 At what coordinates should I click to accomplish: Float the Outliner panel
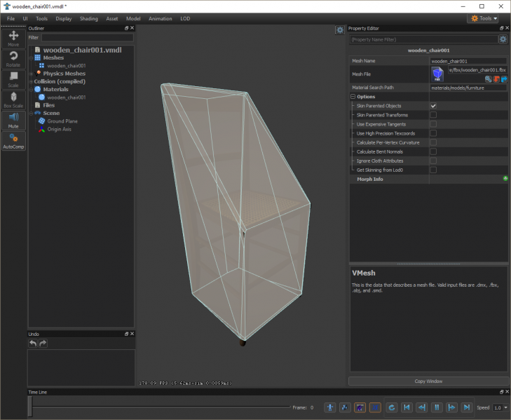point(126,28)
